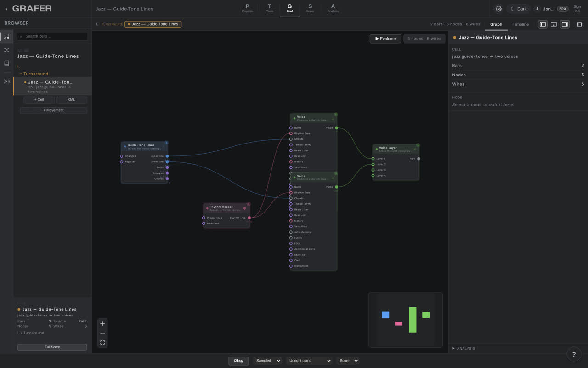Click the Sign out link
The image size is (588, 368).
point(577,9)
